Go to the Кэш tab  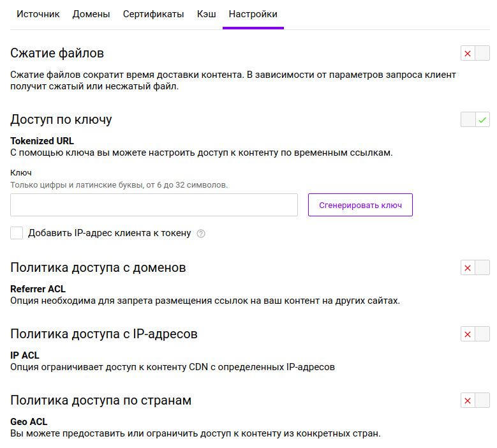206,14
